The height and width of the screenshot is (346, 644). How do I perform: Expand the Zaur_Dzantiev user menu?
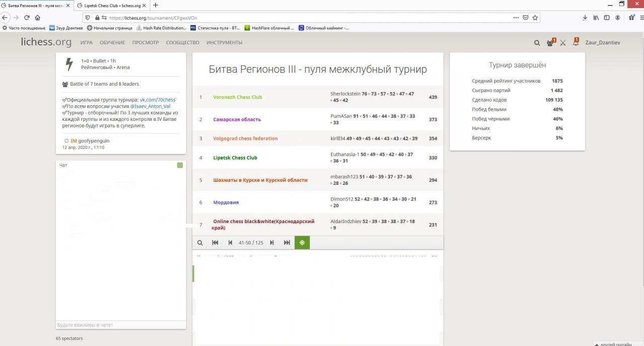pos(603,43)
